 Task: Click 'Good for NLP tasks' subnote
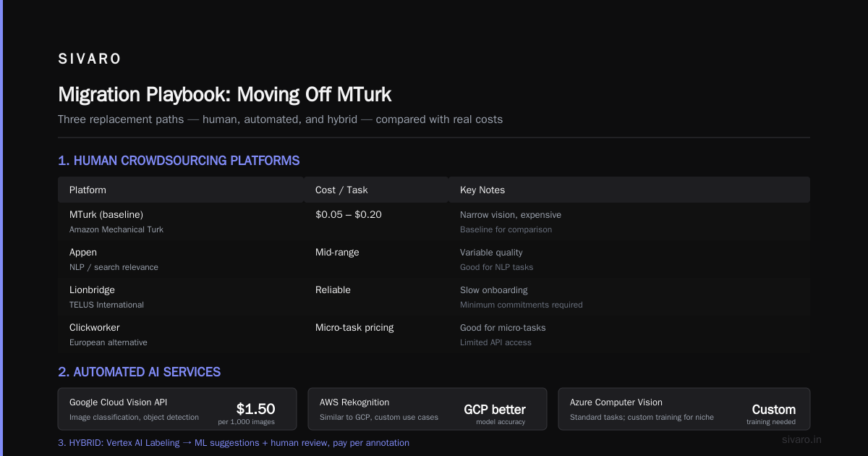pos(496,267)
